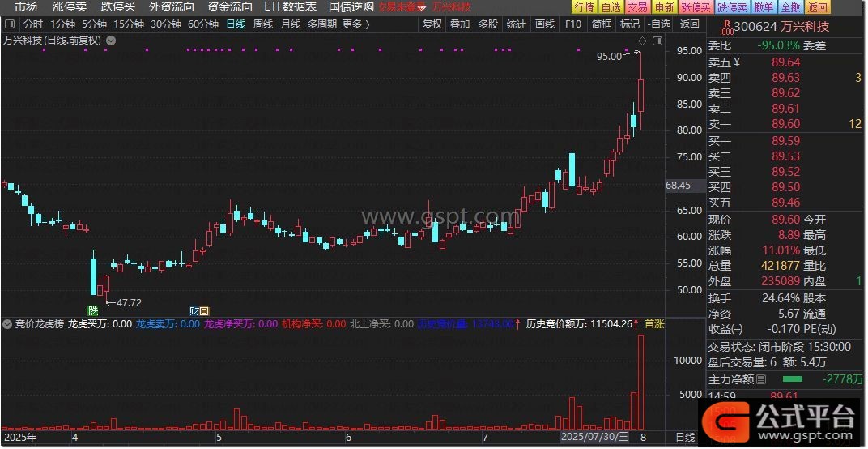868x449 pixels.
Task: Switch to 1分钟 period
Action: coord(62,24)
